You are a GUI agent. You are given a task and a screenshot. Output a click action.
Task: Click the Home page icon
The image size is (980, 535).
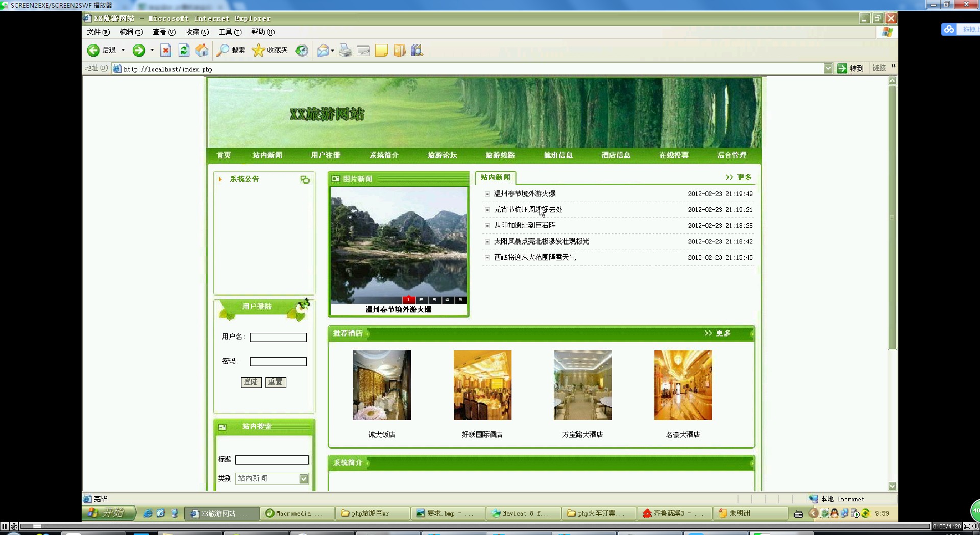coord(202,50)
